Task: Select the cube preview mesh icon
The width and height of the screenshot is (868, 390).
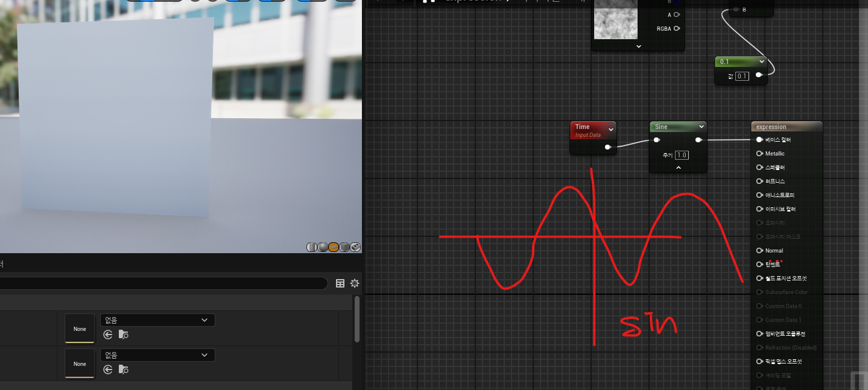Action: point(344,247)
